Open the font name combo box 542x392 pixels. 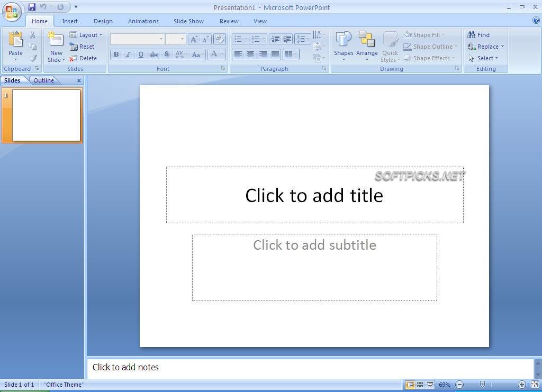(x=137, y=39)
